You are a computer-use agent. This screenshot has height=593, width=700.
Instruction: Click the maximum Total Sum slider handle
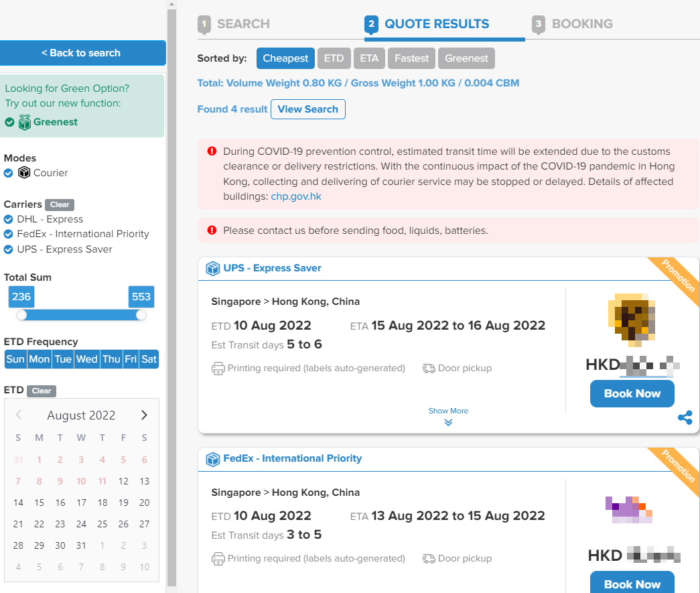pos(141,315)
